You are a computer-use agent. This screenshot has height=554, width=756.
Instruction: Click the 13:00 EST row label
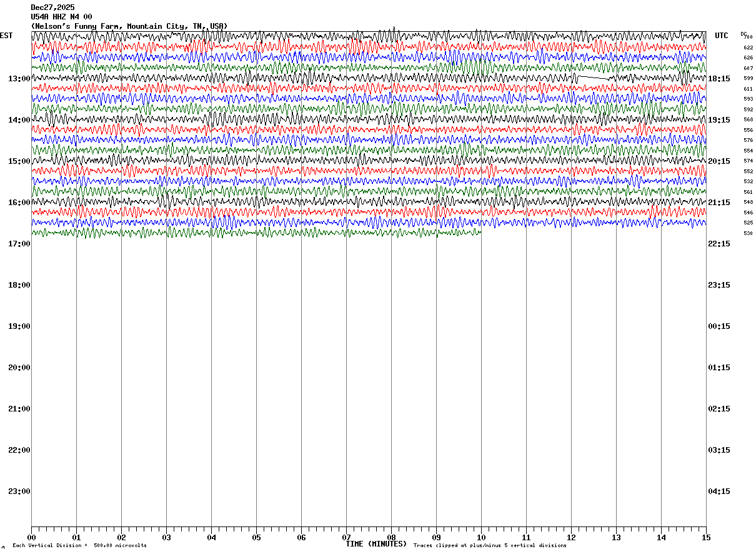tap(19, 78)
